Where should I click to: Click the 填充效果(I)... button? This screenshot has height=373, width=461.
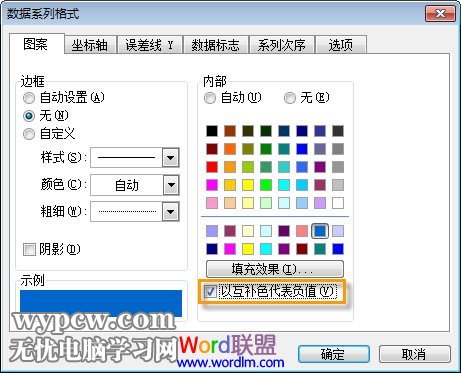pyautogui.click(x=275, y=269)
